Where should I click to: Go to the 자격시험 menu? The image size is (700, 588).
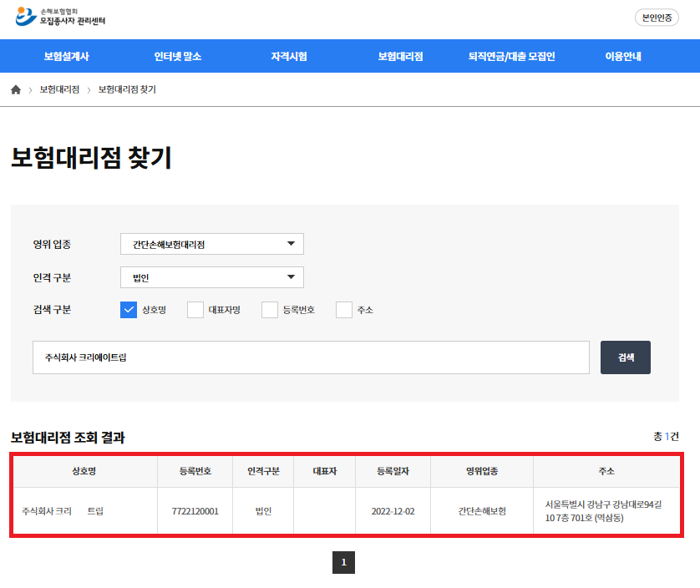tap(289, 57)
